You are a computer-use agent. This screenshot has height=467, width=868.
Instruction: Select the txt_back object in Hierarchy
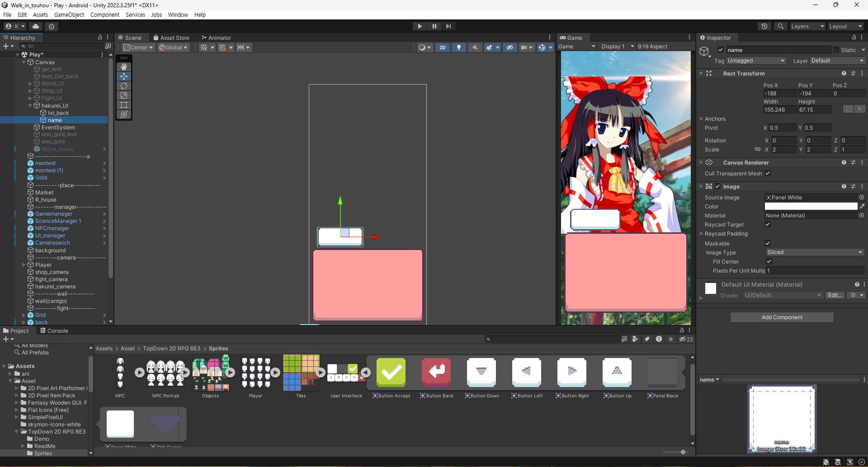pyautogui.click(x=58, y=113)
